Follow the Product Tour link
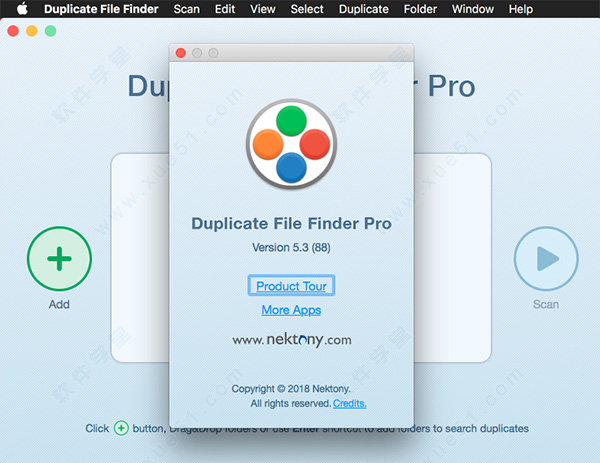 [x=291, y=285]
